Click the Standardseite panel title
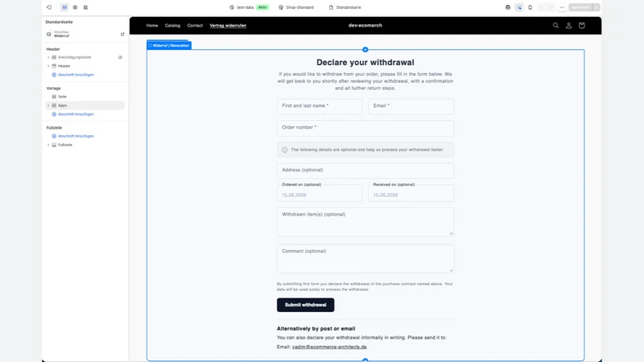 pos(59,23)
